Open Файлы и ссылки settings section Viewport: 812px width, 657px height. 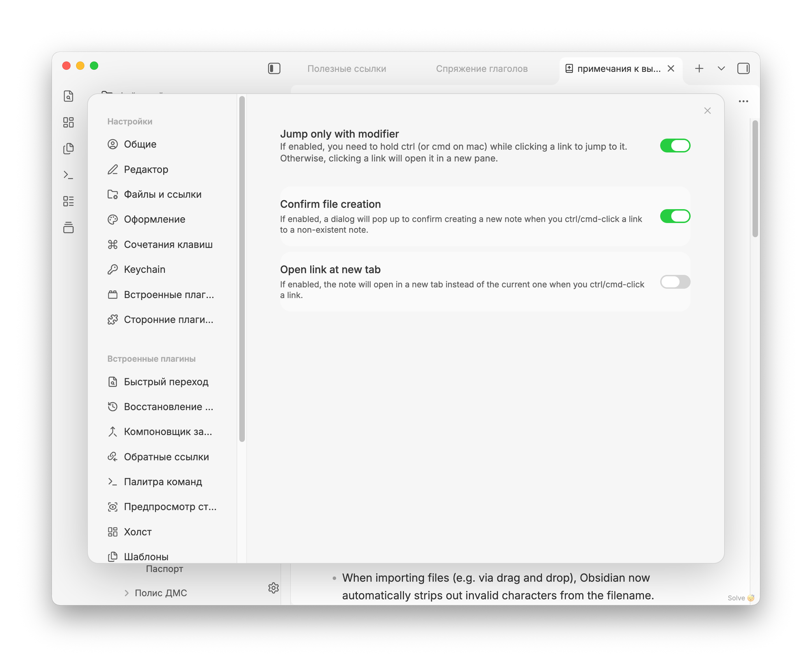point(162,195)
